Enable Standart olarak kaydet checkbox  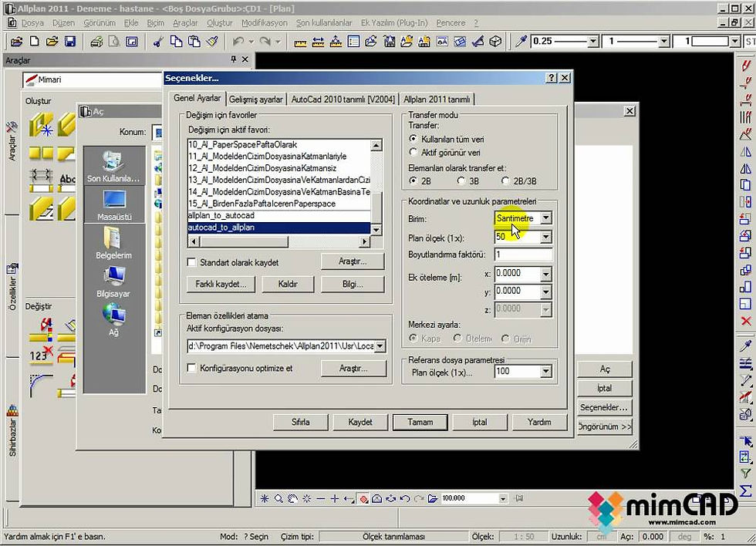191,262
